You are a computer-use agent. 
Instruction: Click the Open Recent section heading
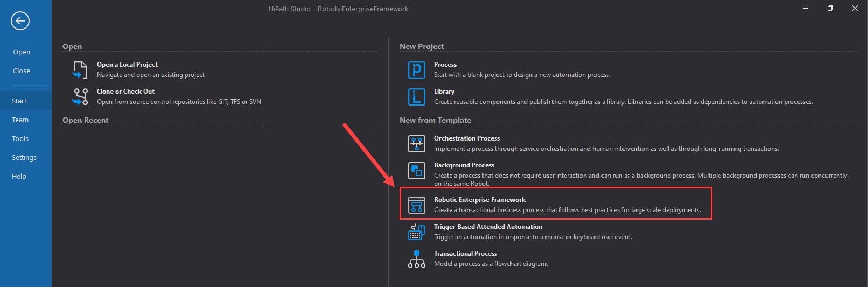(85, 120)
